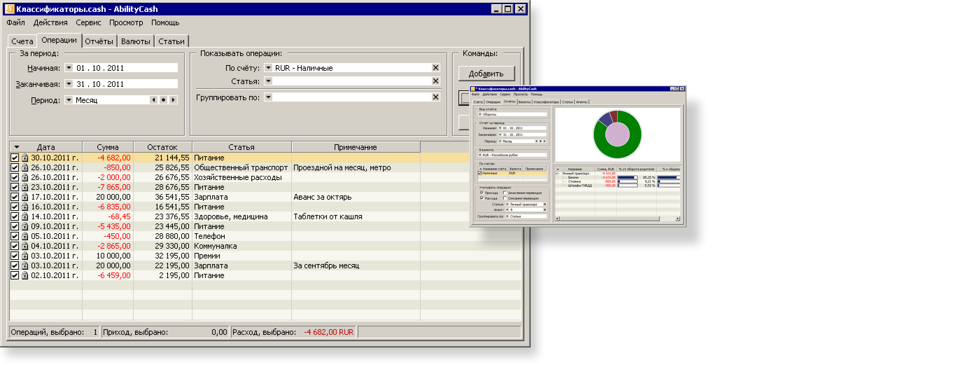This screenshot has height=366, width=980.
Task: Click the lock icon on the 14.10.2011 row
Action: tap(25, 217)
